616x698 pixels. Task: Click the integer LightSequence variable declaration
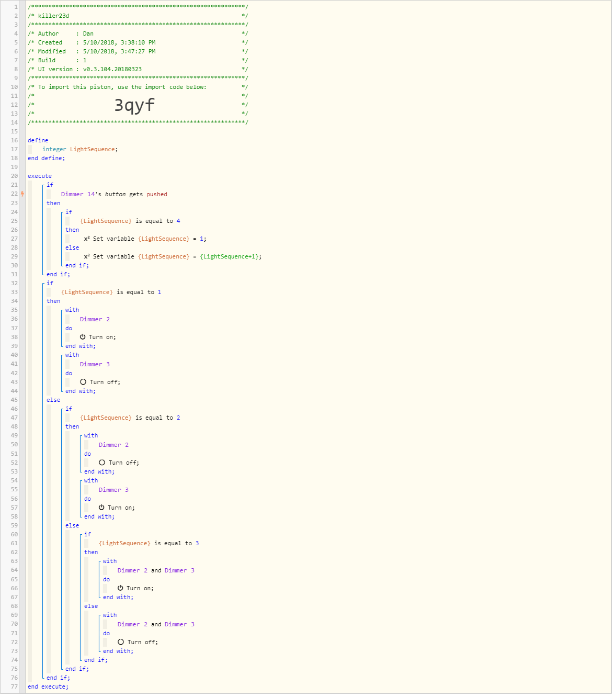coord(80,149)
